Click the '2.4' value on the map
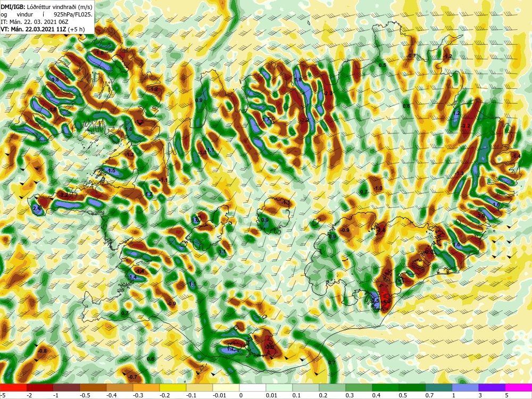The height and width of the screenshot is (399, 532). (37, 207)
